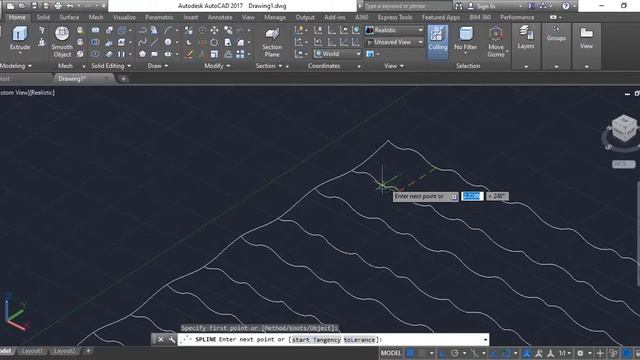
Task: Toggle the Culling selection option
Action: (438, 42)
